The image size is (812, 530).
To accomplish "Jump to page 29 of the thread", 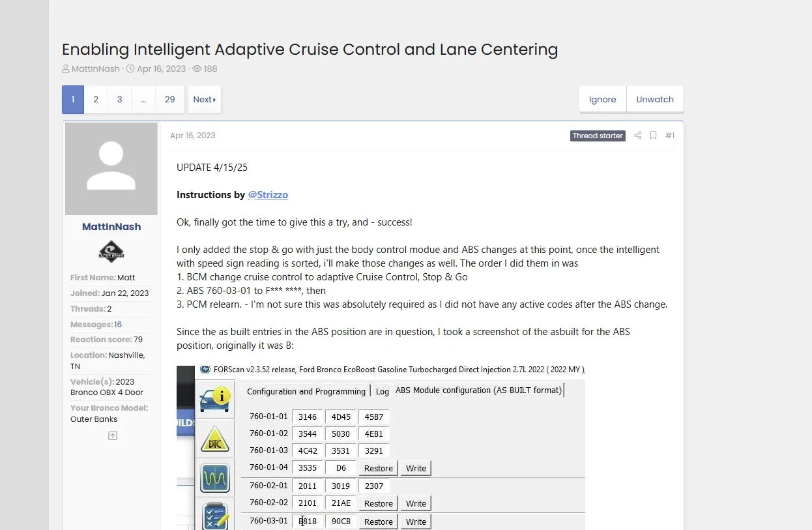I will pyautogui.click(x=170, y=100).
